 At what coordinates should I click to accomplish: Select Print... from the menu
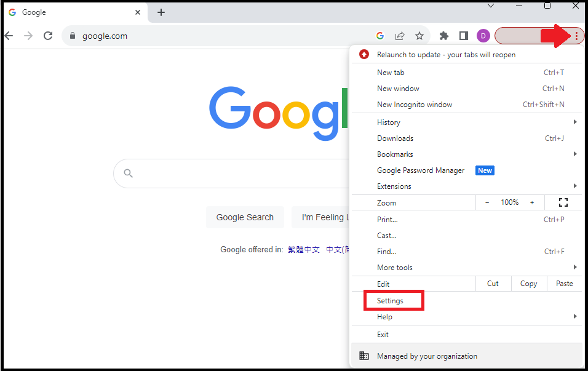(x=467, y=220)
